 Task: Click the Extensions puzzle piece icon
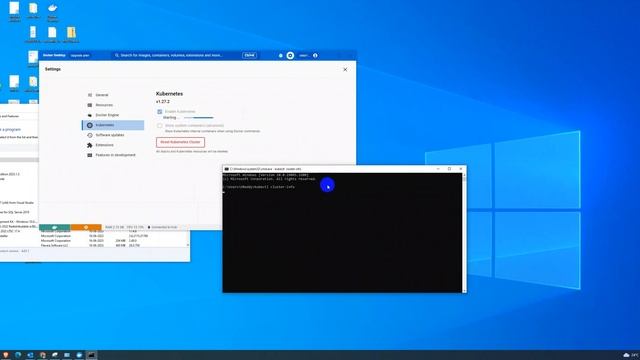click(x=90, y=145)
